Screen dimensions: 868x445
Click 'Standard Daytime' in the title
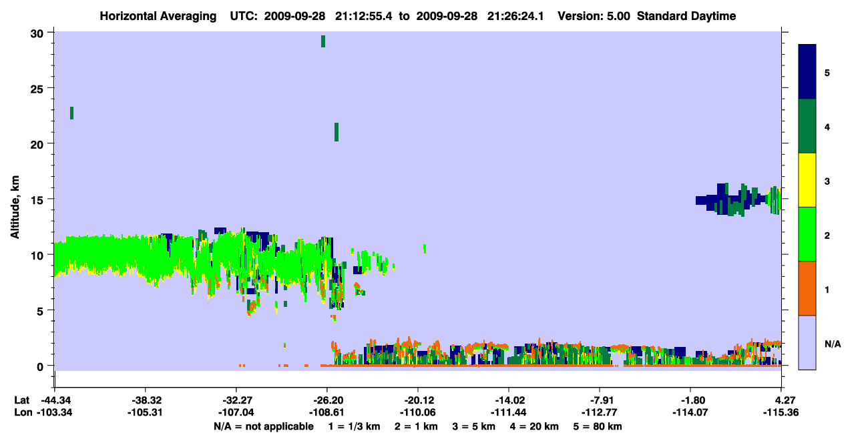[686, 16]
